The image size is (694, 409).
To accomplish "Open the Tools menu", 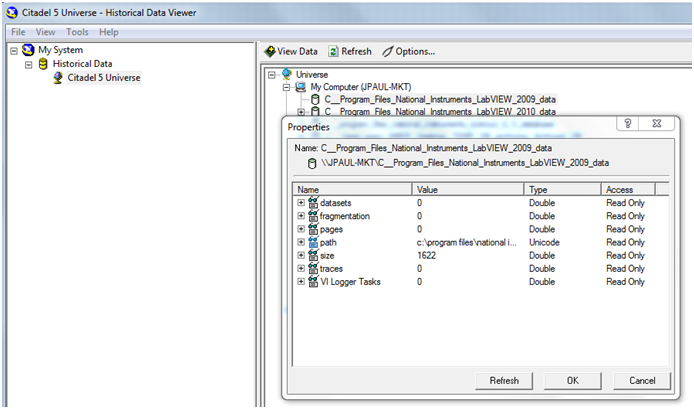I will click(x=77, y=32).
